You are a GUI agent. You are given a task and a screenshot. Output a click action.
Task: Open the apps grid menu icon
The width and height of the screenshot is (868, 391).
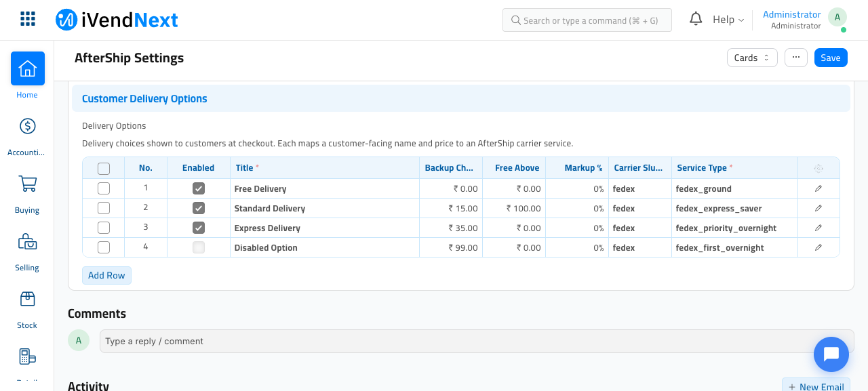[28, 19]
